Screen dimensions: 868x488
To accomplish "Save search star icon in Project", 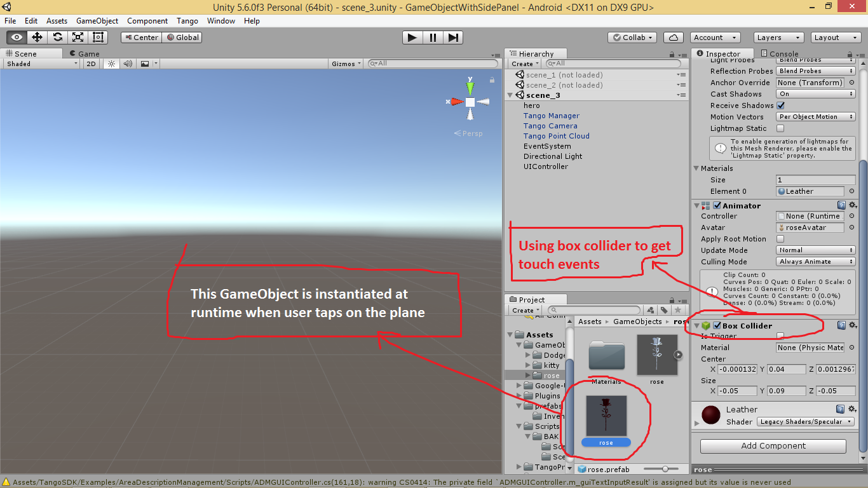I will click(677, 310).
